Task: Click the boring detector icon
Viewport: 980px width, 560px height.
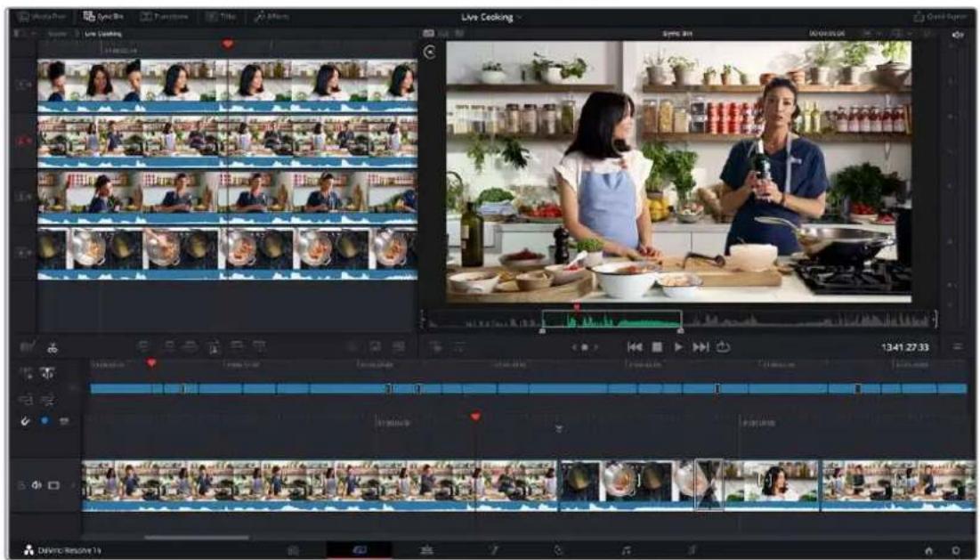Action: [x=27, y=347]
